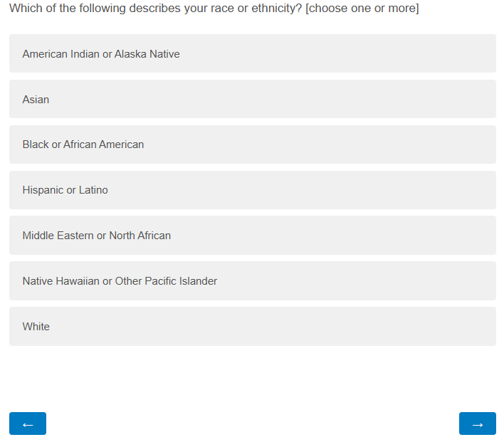Select the American Indian or Alaska Native option
The height and width of the screenshot is (442, 504).
[x=252, y=54]
